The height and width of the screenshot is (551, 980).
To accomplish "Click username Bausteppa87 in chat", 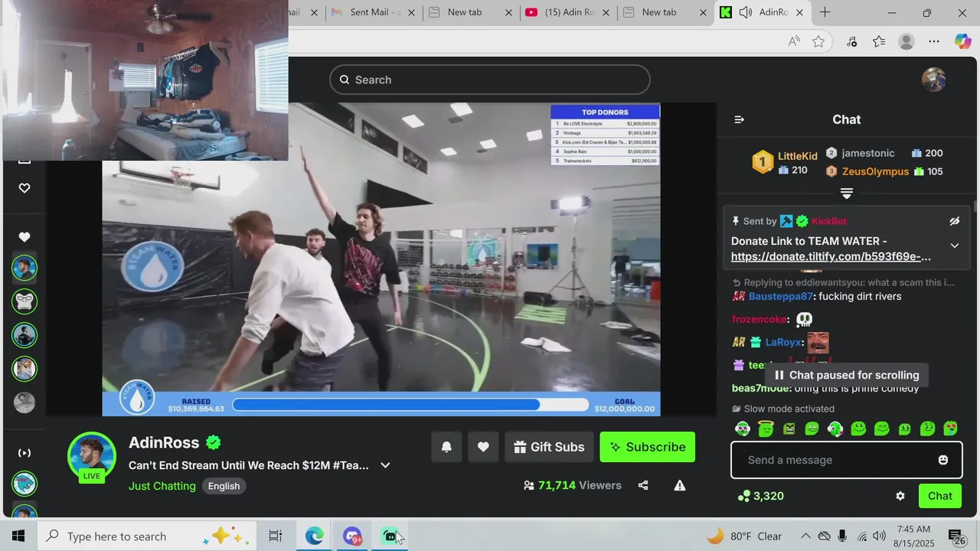I will [781, 296].
